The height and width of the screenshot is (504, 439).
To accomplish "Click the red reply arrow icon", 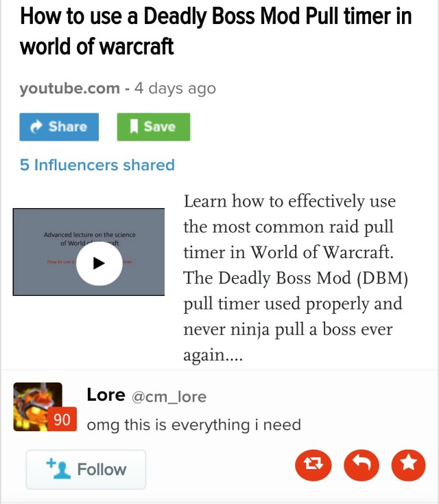I will (x=361, y=465).
